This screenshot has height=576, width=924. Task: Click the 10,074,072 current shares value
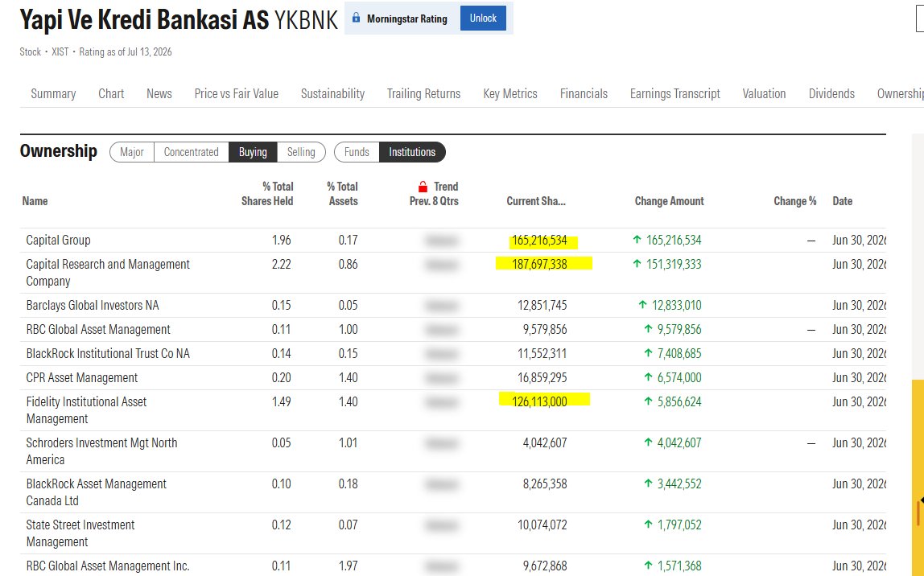542,525
